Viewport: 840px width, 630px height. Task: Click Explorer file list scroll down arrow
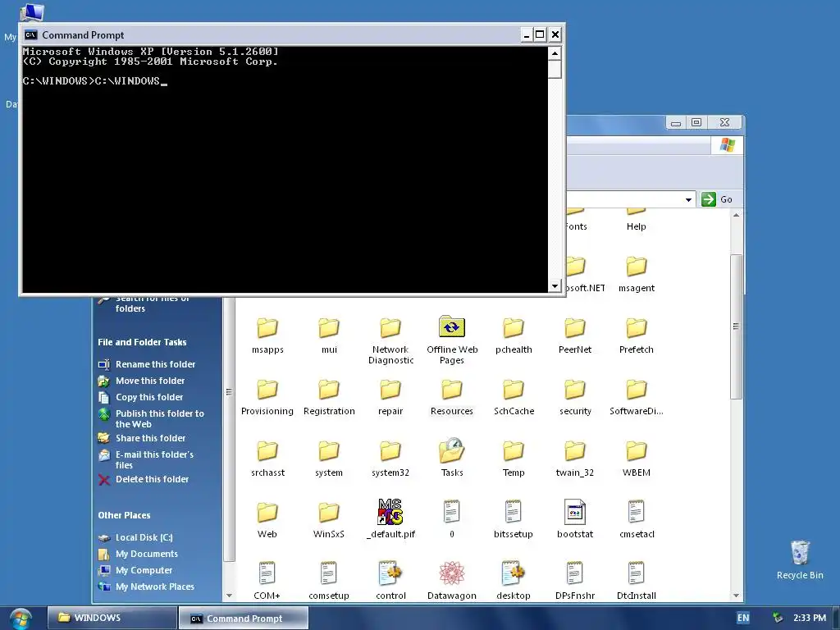(736, 596)
